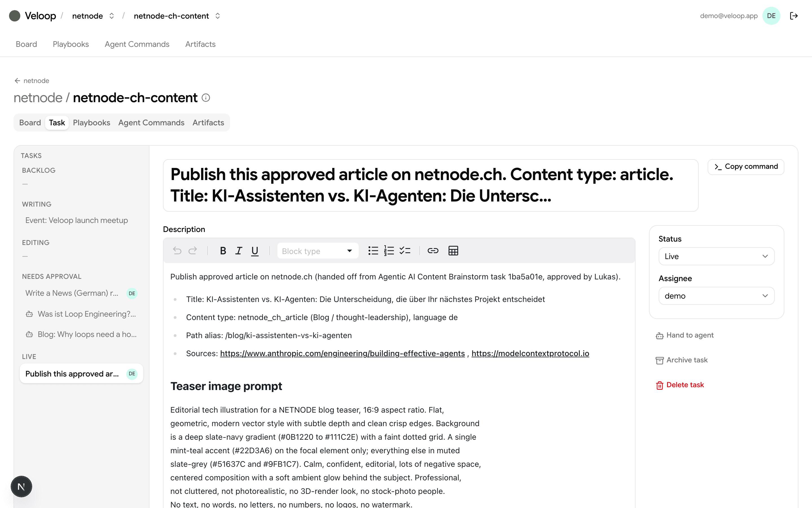Switch to the Playbooks tab
Viewport: 812px width, 508px height.
[91, 123]
